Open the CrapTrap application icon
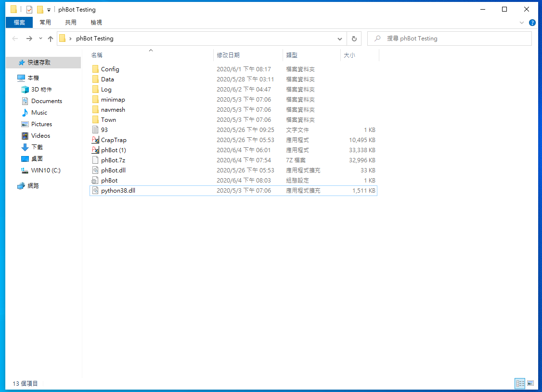This screenshot has height=392, width=542. point(95,140)
